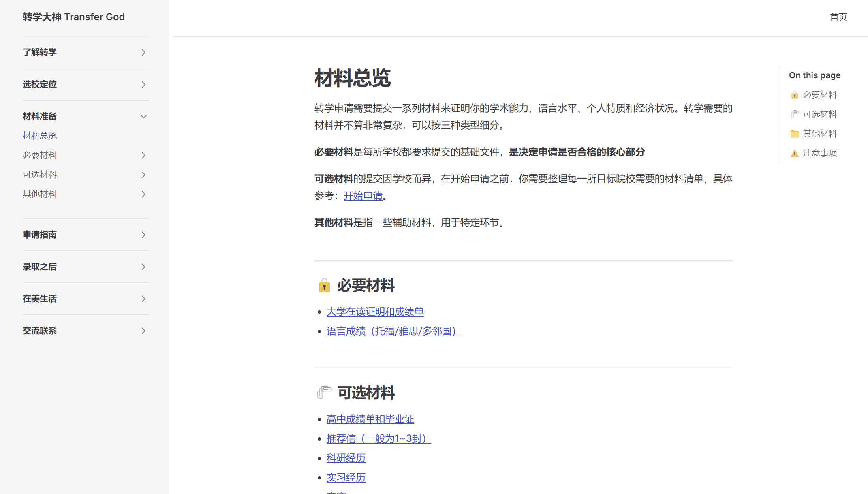Click the lock icon beside 必要材料 heading

[x=324, y=285]
